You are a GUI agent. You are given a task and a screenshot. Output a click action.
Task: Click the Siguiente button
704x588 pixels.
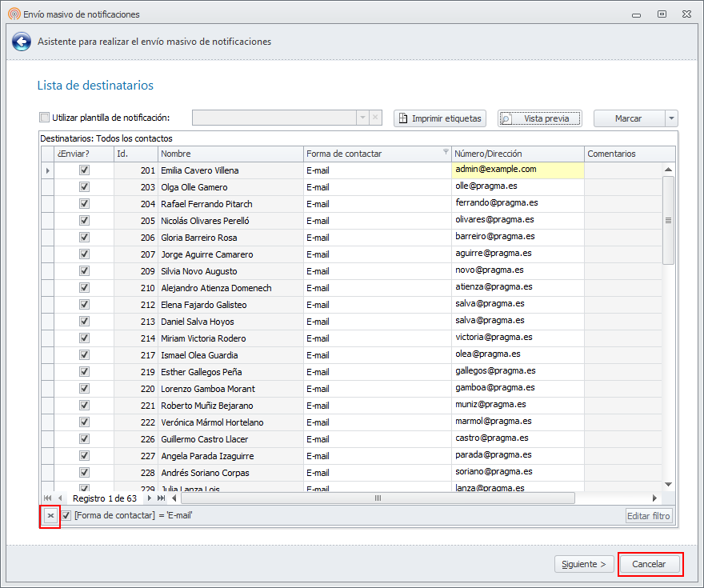coord(584,564)
